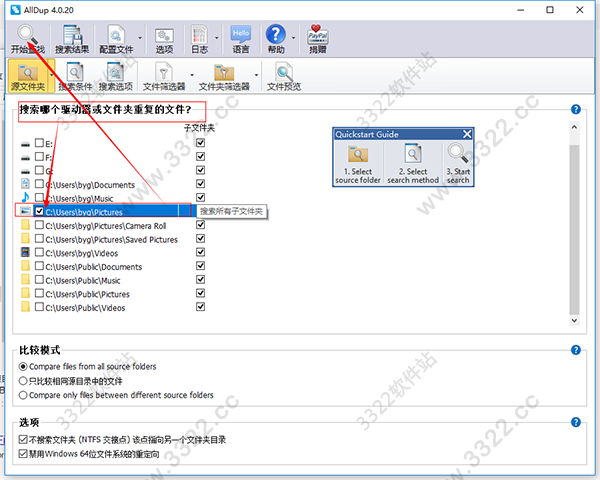Open help for 选项 section

(x=576, y=422)
